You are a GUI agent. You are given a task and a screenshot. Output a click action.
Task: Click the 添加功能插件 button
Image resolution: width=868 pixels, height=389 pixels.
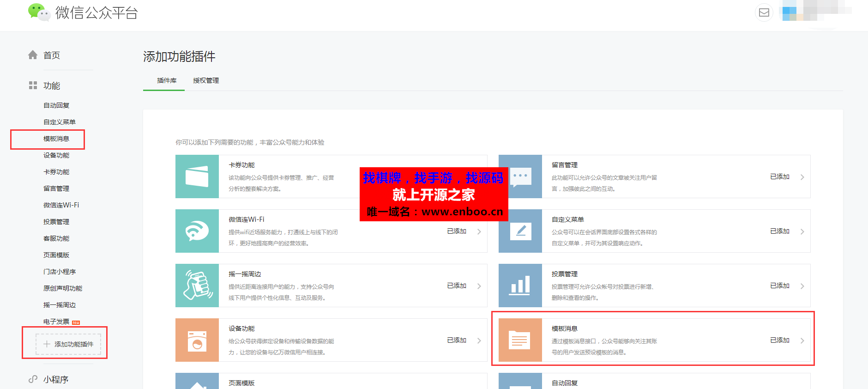(68, 344)
